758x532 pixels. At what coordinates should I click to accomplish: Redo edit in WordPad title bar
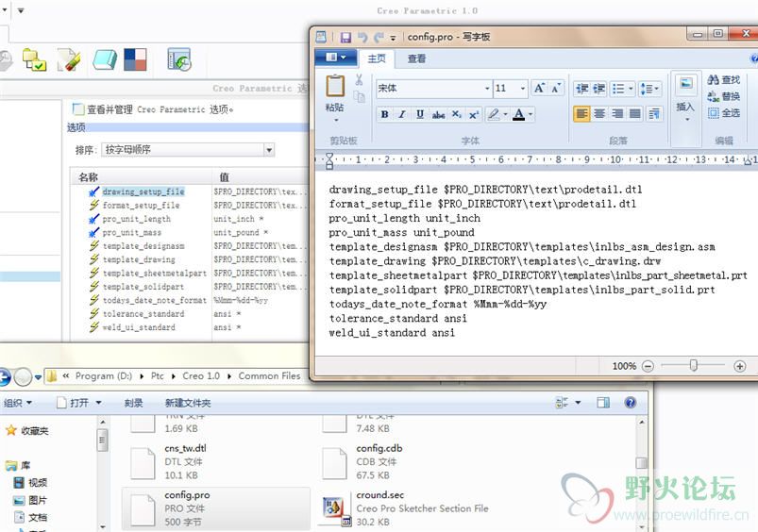tap(379, 37)
